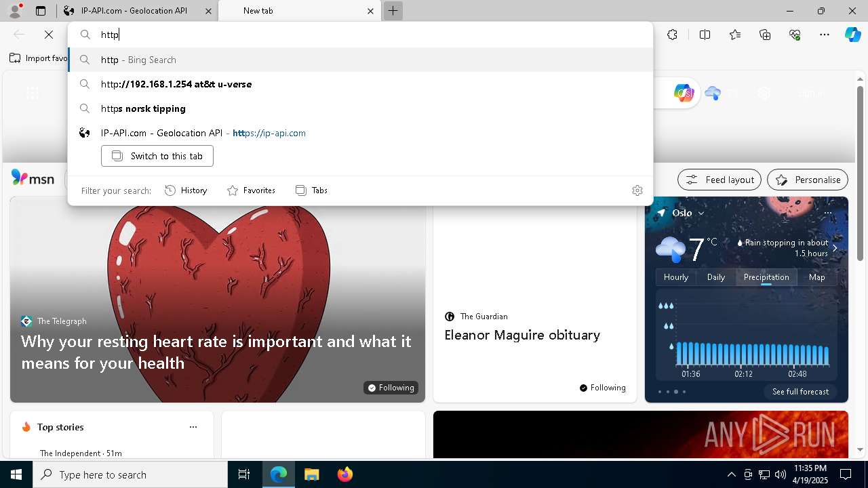Select the 'http - Bing Search' suggestion
Screen dimensions: 868x488
(360, 60)
